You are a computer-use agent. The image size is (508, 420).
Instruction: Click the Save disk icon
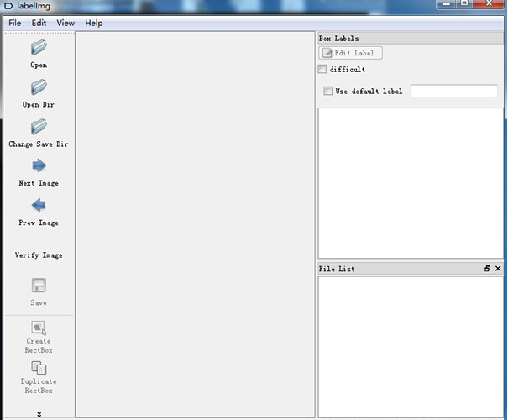point(39,286)
